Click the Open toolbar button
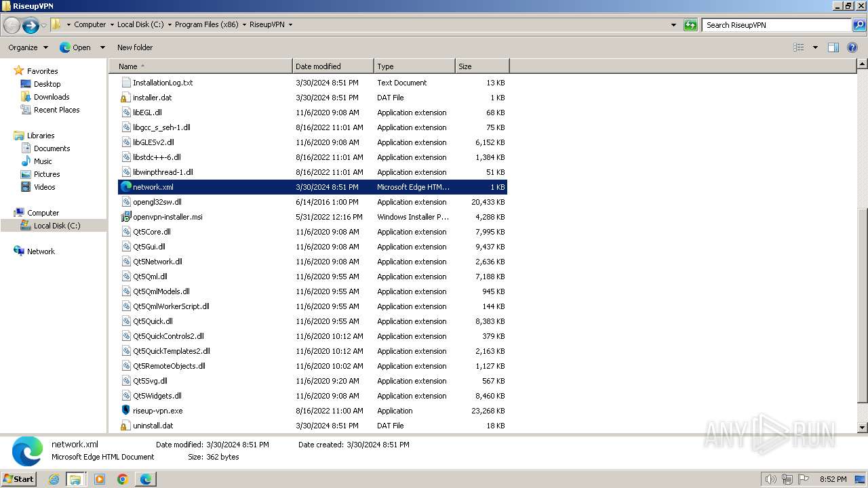This screenshot has height=488, width=868. [76, 47]
